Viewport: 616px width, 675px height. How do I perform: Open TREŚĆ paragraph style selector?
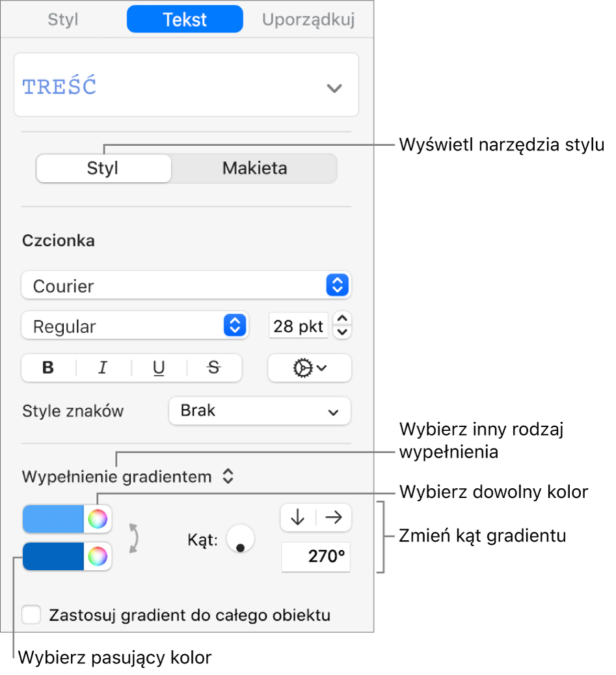pyautogui.click(x=186, y=85)
